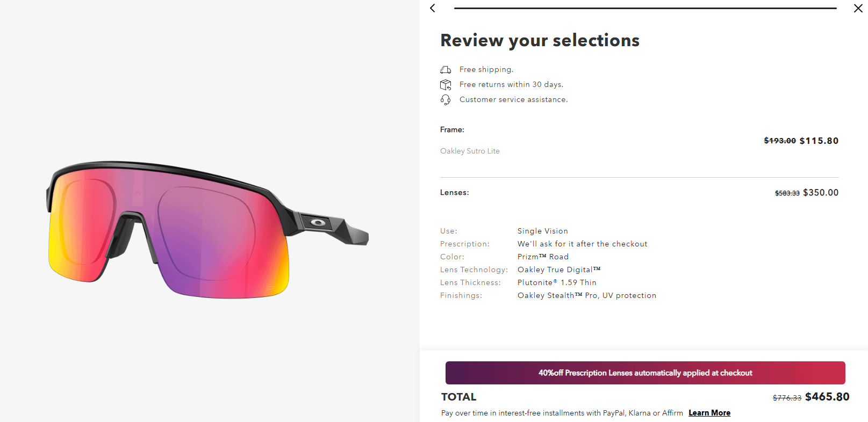Click the Oakley True Digital lens technology

pyautogui.click(x=559, y=270)
